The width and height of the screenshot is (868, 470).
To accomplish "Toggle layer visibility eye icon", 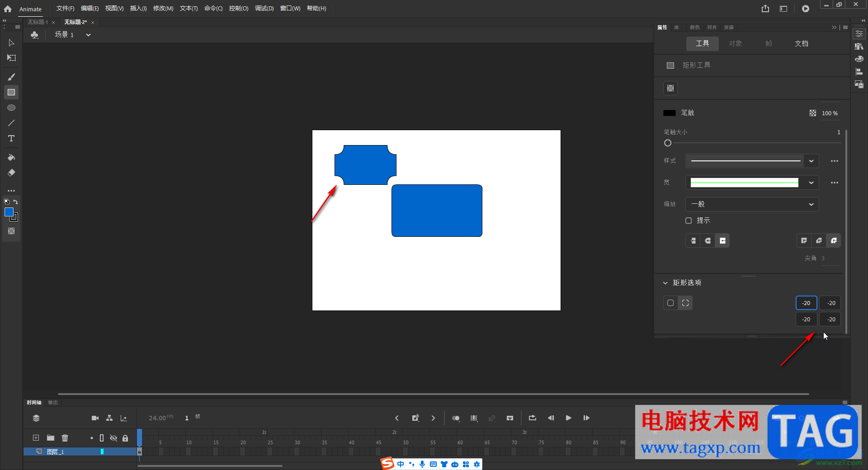I will (113, 438).
